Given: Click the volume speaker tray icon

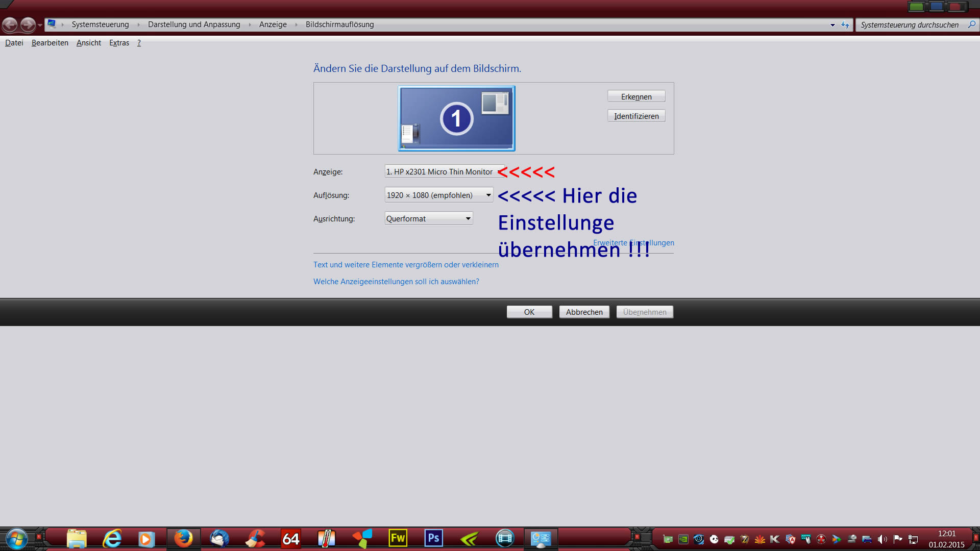Looking at the screenshot, I should click(x=881, y=539).
